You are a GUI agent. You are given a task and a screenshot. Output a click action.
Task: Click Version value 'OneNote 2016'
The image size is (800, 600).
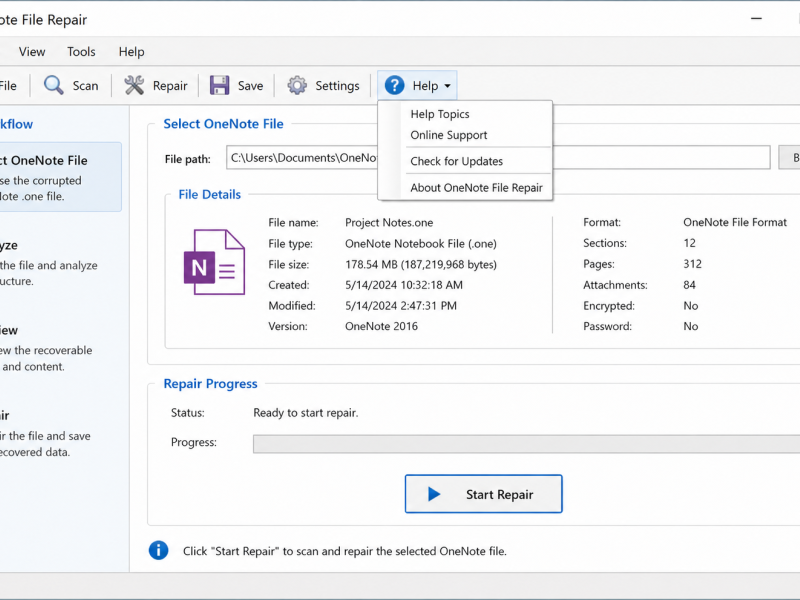(x=381, y=326)
